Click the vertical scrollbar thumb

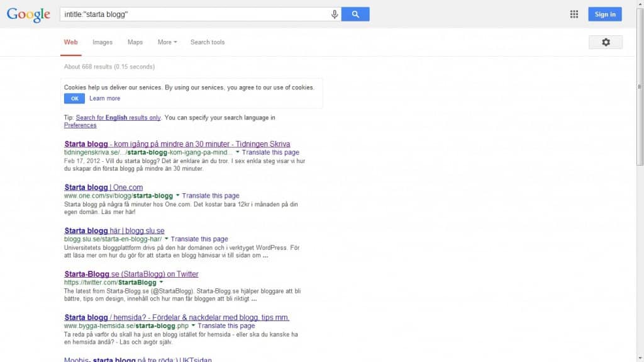tap(640, 86)
